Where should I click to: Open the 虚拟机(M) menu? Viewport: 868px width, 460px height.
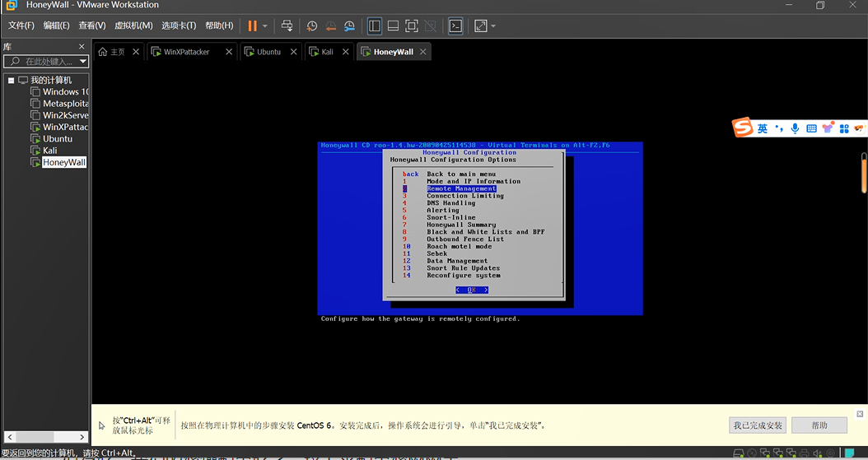point(133,26)
